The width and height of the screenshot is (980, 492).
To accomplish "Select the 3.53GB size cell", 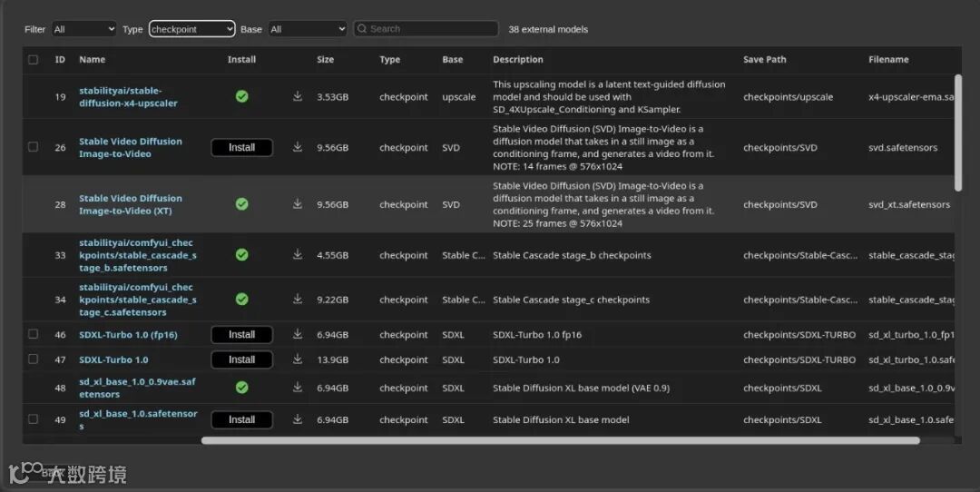I will tap(332, 97).
